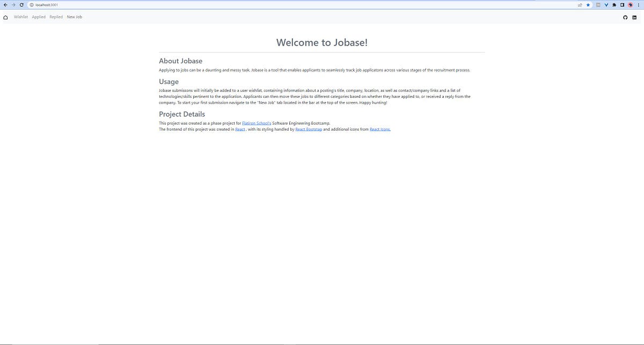Viewport: 644px width, 345px height.
Task: Click the browser address bar
Action: point(161,4)
